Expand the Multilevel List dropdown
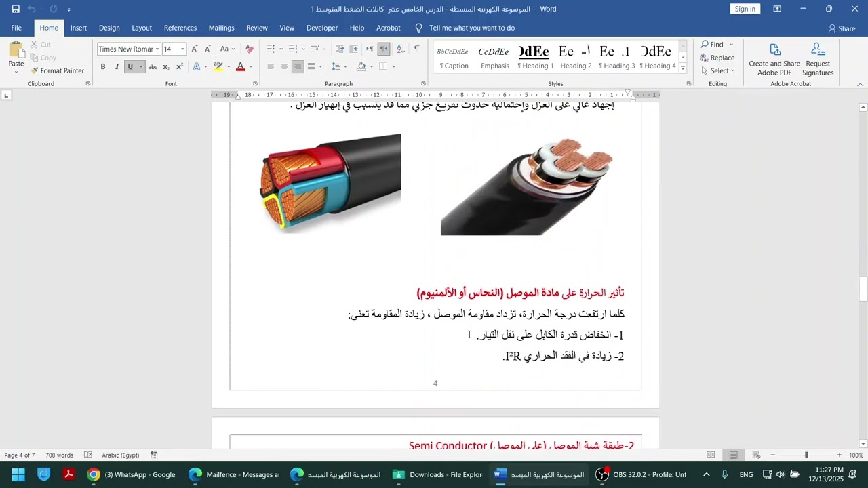868x488 pixels. click(324, 49)
